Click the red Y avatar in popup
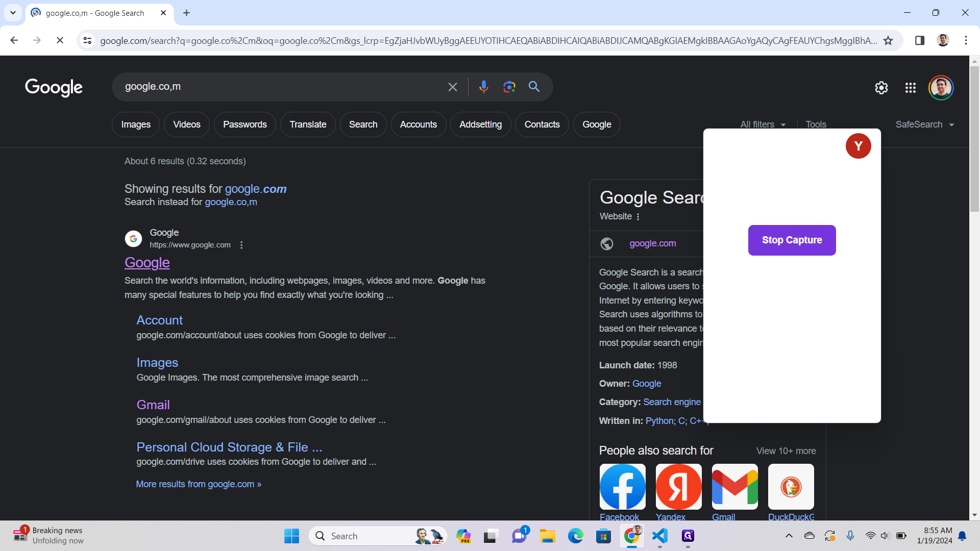Viewport: 980px width, 551px height. tap(858, 146)
